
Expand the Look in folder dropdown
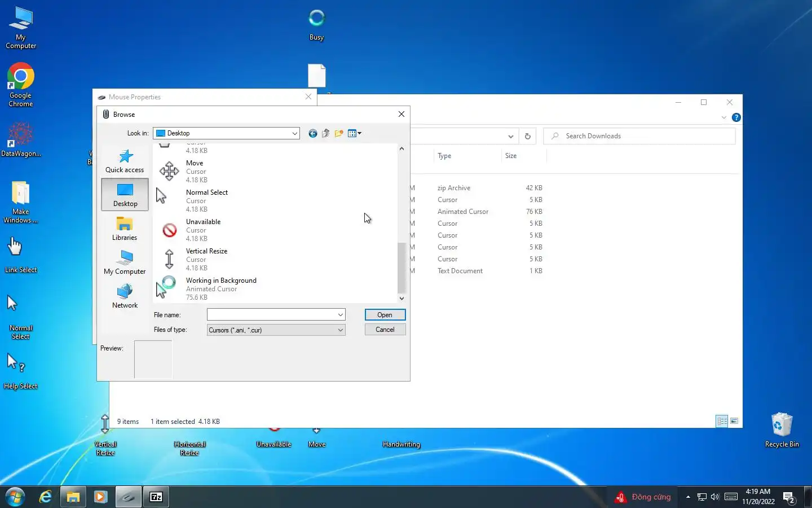pyautogui.click(x=294, y=133)
